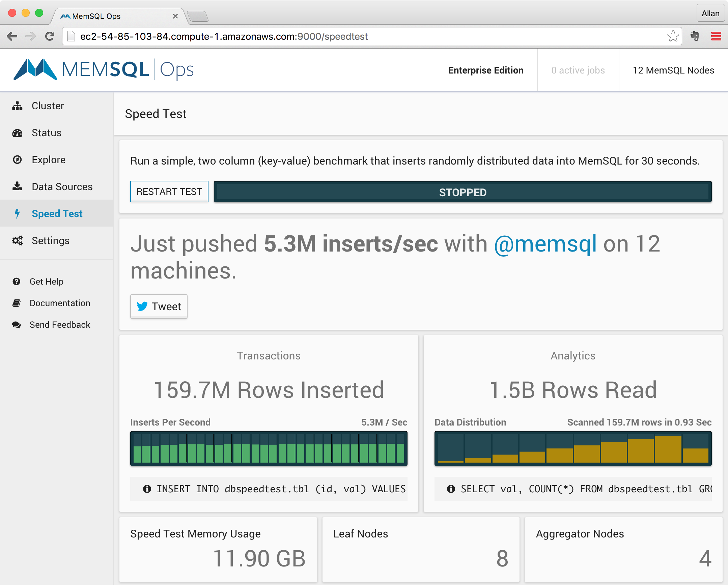Click the Tweet button
Screen dimensions: 728x585
tap(159, 306)
